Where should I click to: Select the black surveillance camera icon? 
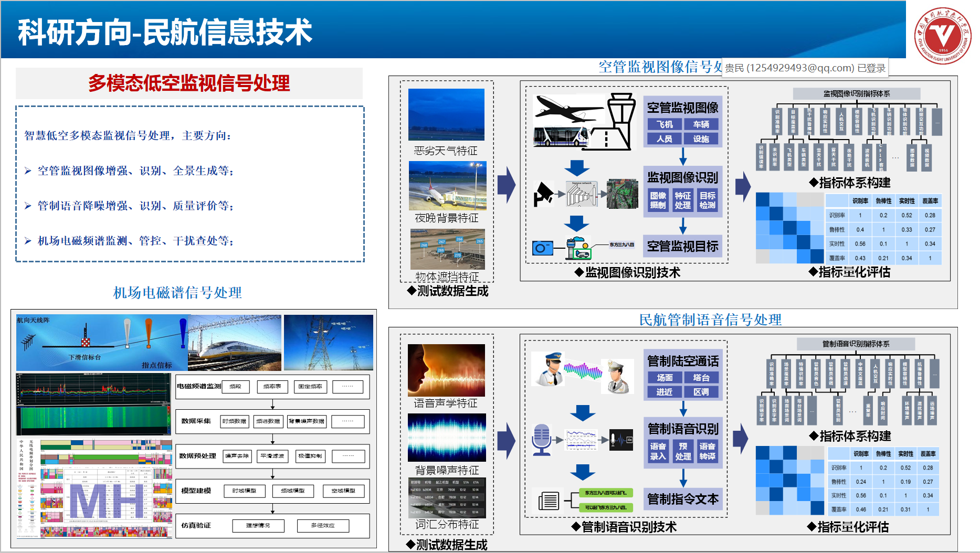pyautogui.click(x=543, y=194)
